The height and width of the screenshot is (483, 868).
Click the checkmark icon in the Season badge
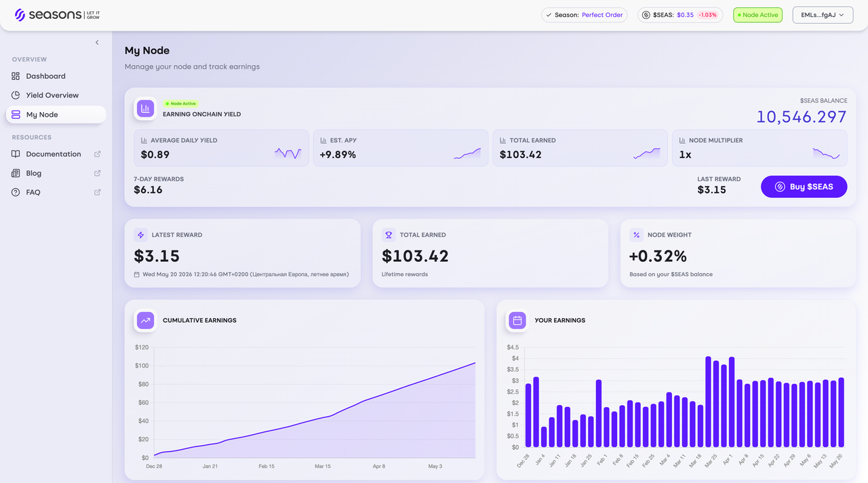549,15
